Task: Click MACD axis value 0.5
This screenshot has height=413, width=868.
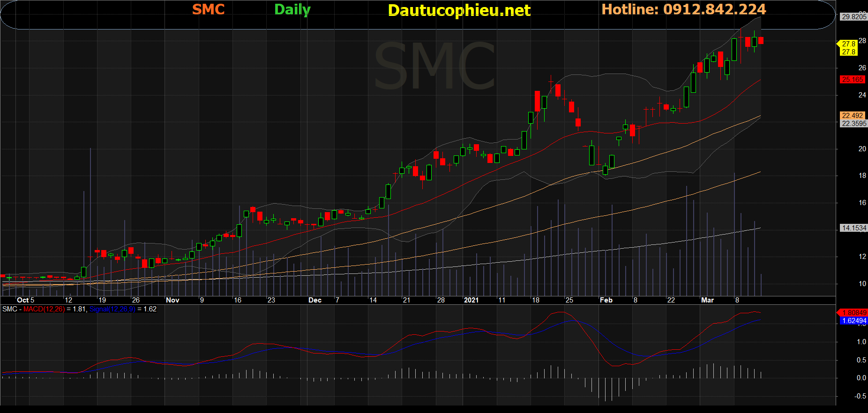Action: [x=861, y=360]
